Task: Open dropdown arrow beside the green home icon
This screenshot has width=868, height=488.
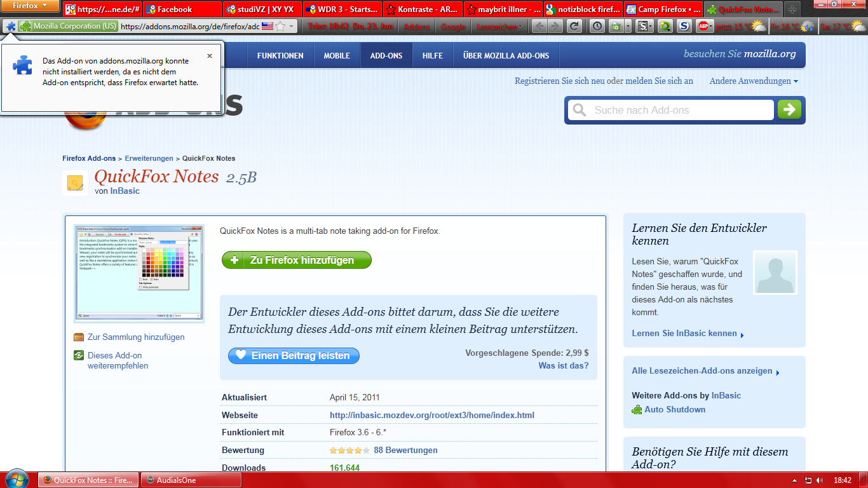Action: click(x=628, y=26)
